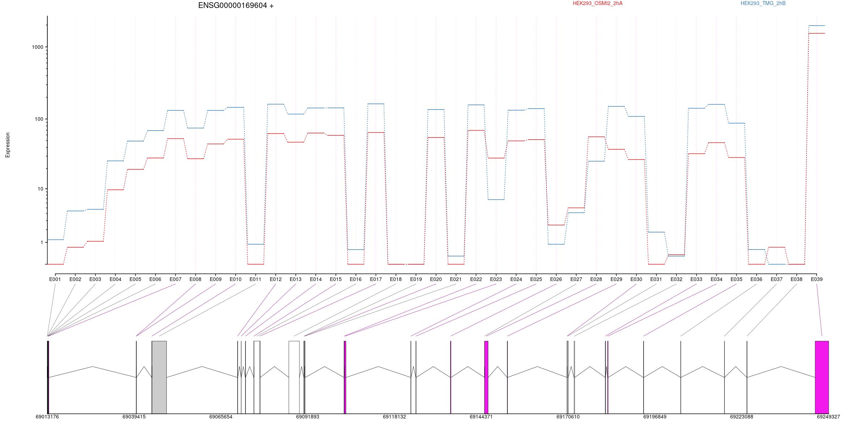This screenshot has width=868, height=434.
Task: Select exon label E031
Action: [656, 279]
